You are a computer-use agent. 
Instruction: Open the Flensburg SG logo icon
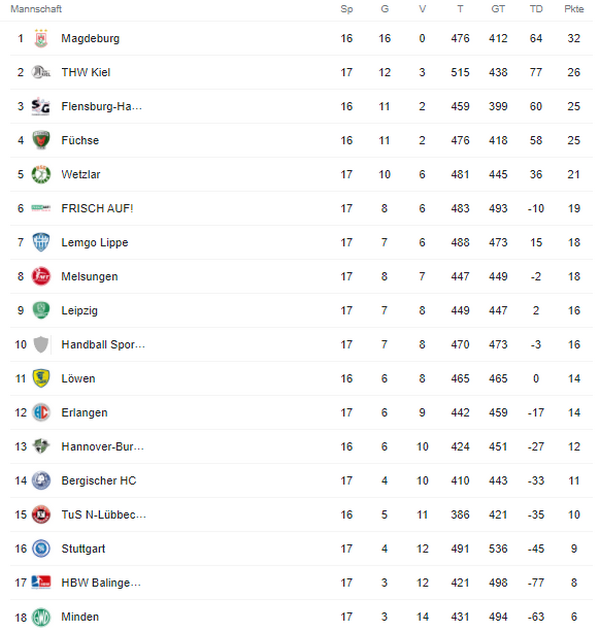[41, 106]
